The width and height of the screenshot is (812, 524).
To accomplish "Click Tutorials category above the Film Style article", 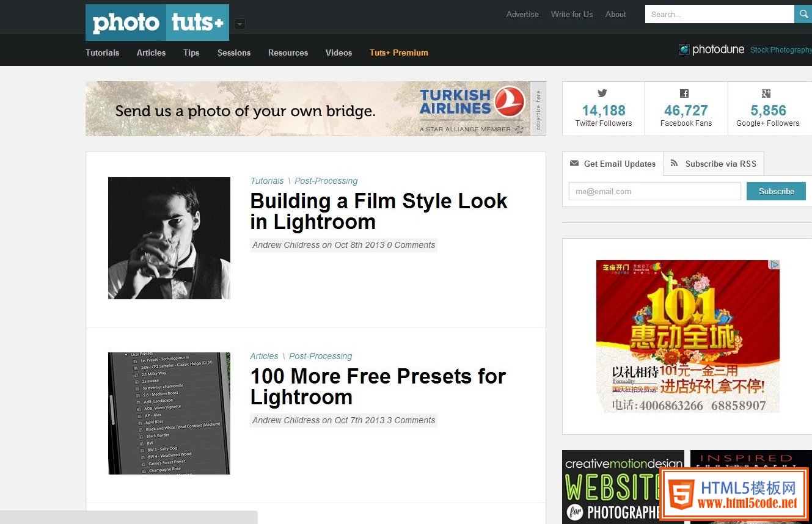I will pyautogui.click(x=267, y=181).
